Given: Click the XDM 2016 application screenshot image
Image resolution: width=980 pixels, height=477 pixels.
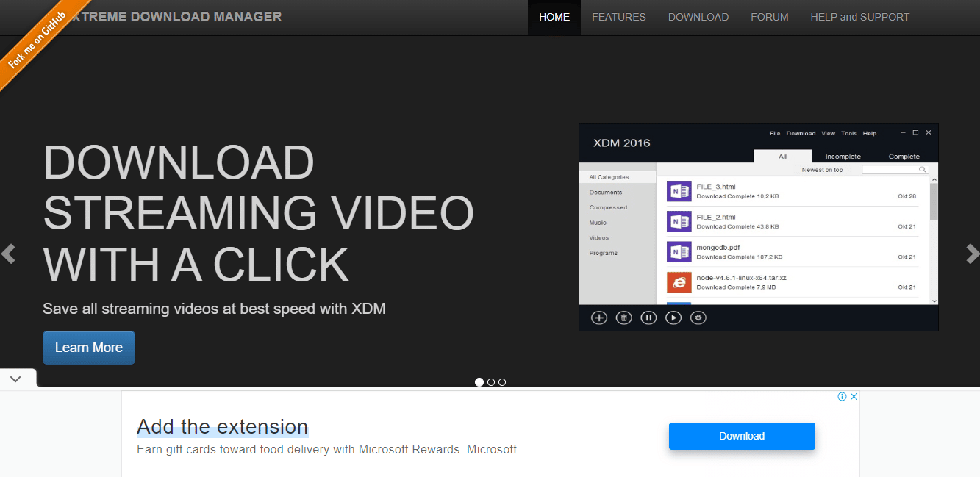Looking at the screenshot, I should click(759, 226).
